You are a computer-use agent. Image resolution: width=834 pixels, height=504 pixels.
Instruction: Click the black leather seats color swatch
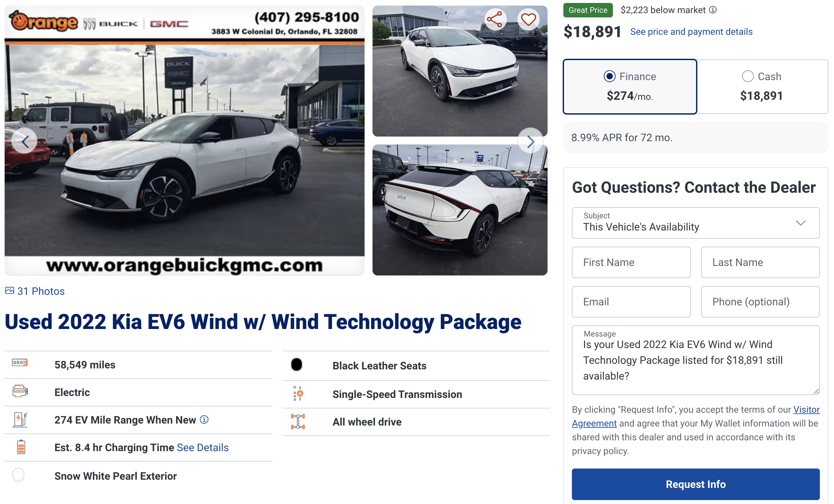[297, 365]
